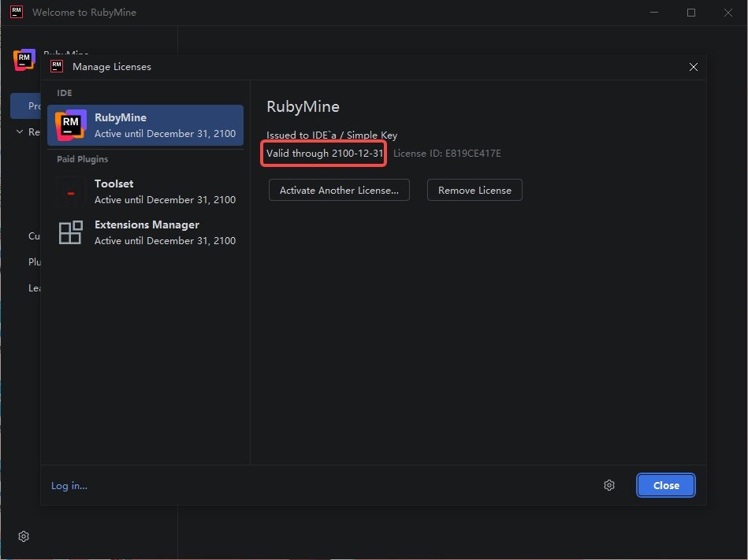Viewport: 748px width, 560px height.
Task: Click the Toolset plugin icon
Action: 71,191
